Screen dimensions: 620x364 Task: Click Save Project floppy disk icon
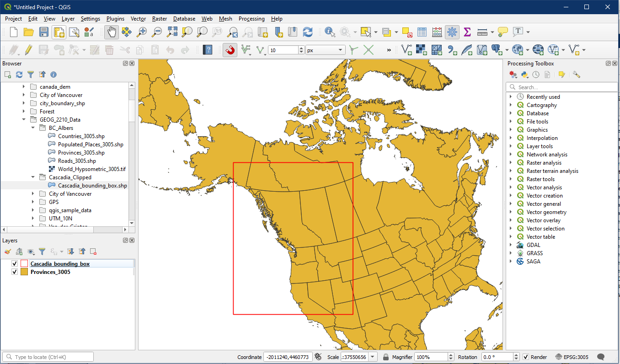(x=43, y=32)
